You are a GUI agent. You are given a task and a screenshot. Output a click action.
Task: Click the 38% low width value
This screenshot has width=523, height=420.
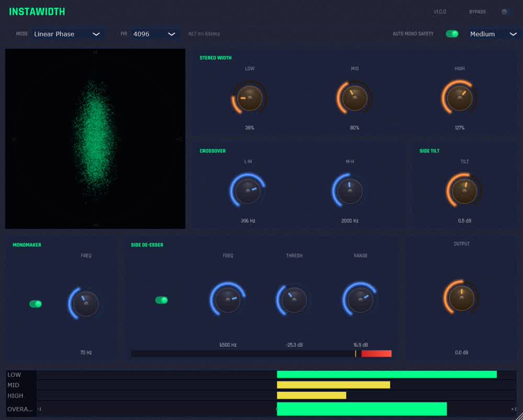pos(249,128)
